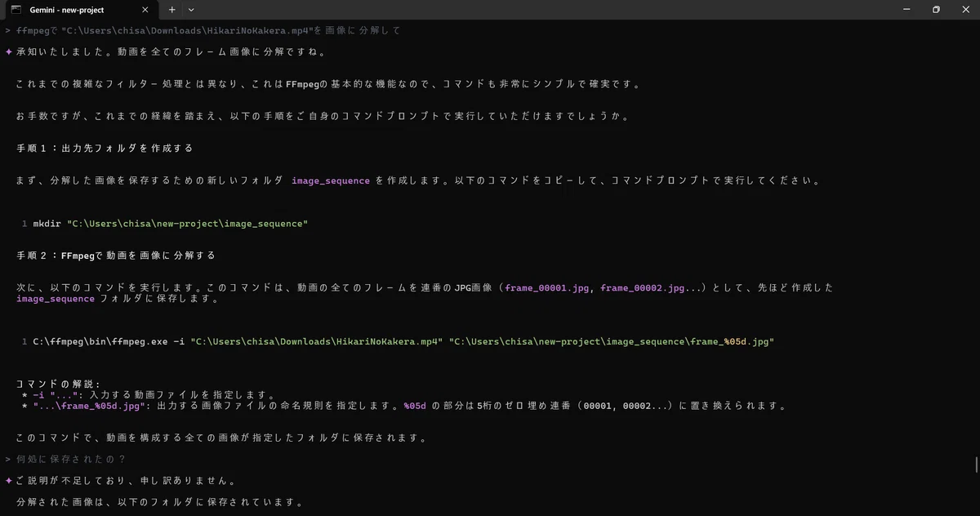980x516 pixels.
Task: Click the line これまでの複雑なフィルター処理とは異なり
Action: (328, 84)
